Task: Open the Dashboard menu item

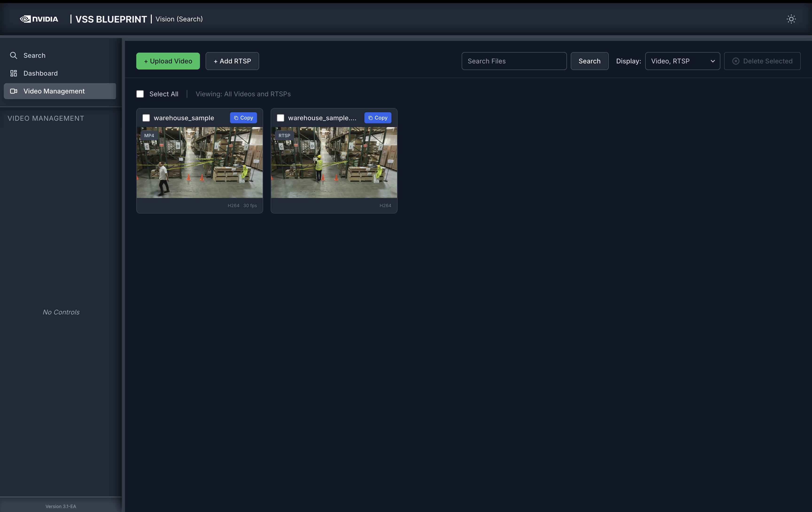Action: click(x=40, y=73)
